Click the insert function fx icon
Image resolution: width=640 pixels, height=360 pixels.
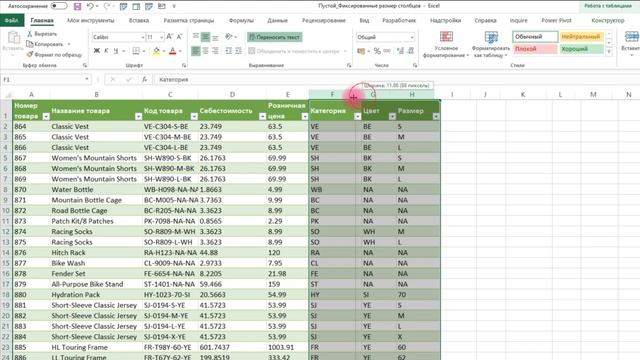point(144,80)
